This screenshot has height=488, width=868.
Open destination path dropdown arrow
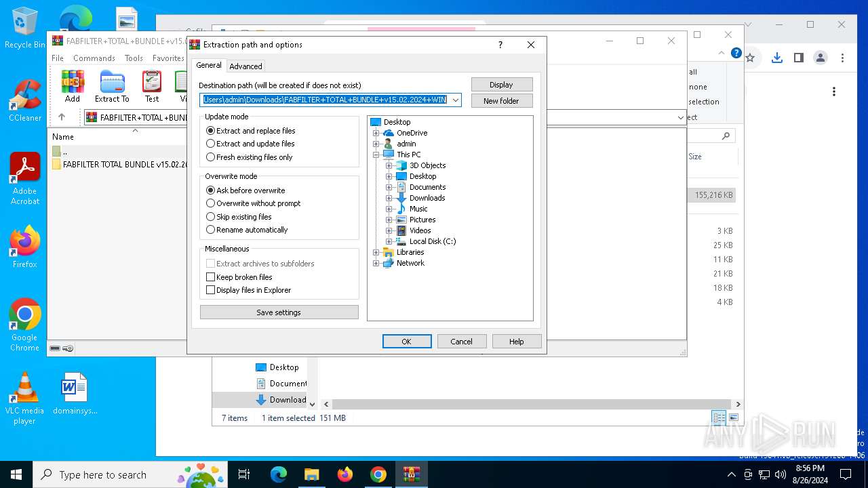[456, 100]
